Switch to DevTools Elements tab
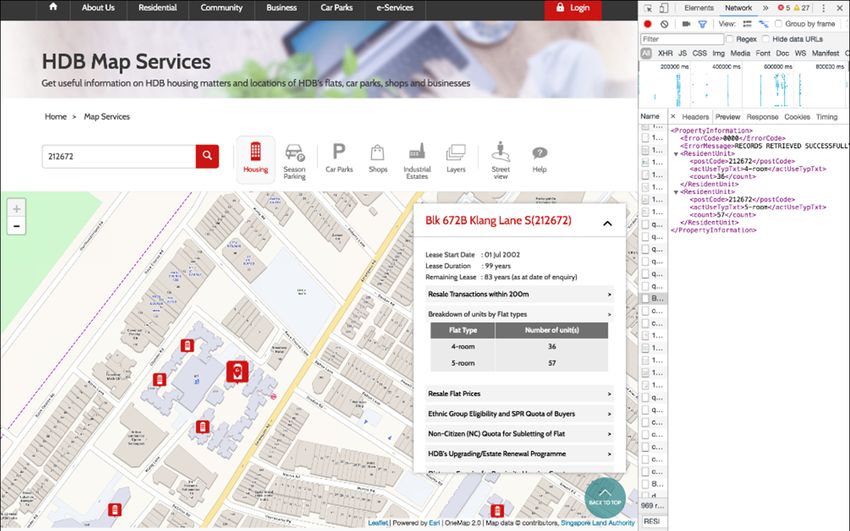850x531 pixels. 699,8
